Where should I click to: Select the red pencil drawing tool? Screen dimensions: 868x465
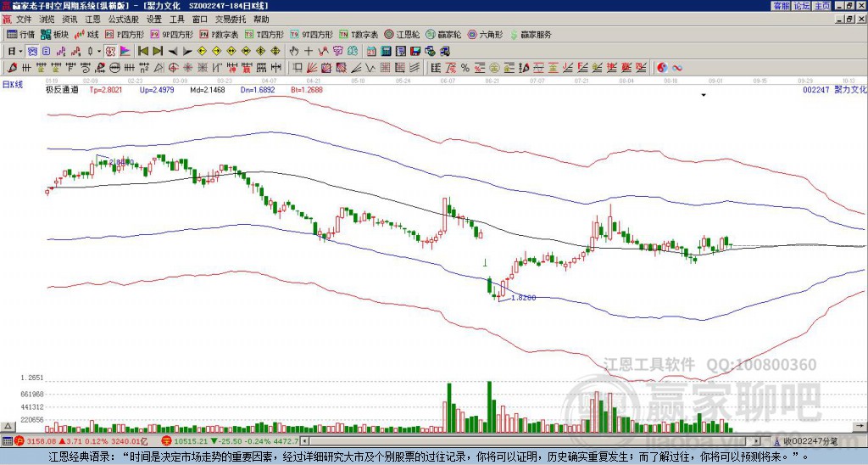[12, 68]
